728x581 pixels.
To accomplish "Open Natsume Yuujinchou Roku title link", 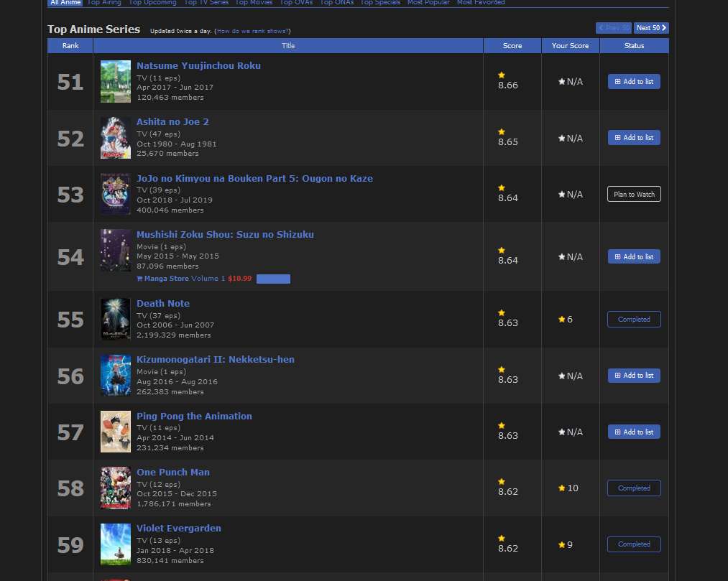I will coord(198,66).
